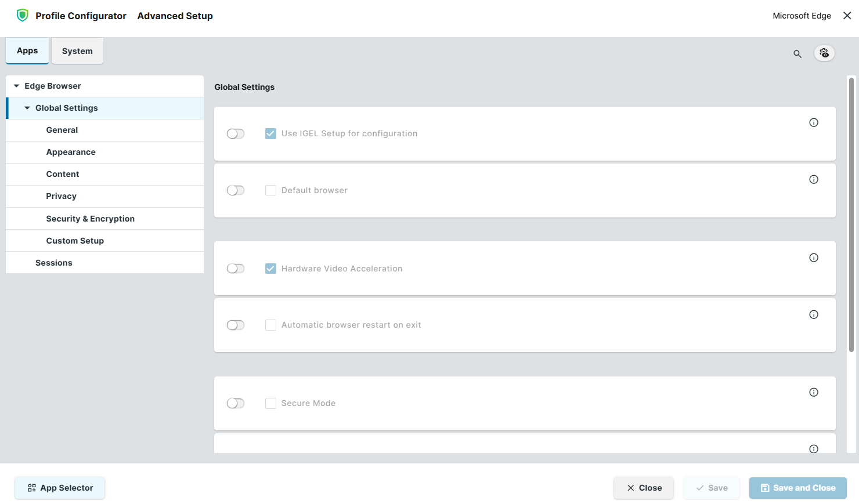Collapse the Global Settings tree arrow

coord(27,108)
